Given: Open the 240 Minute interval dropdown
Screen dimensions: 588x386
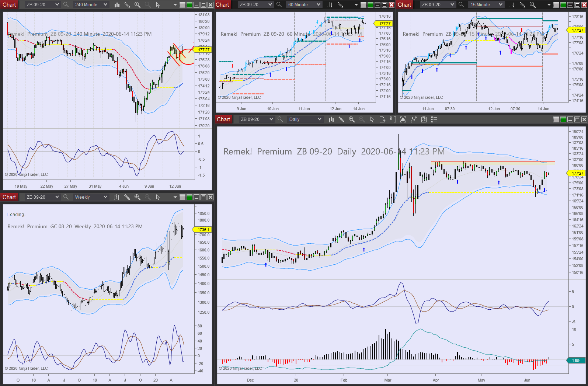Looking at the screenshot, I should tap(91, 5).
